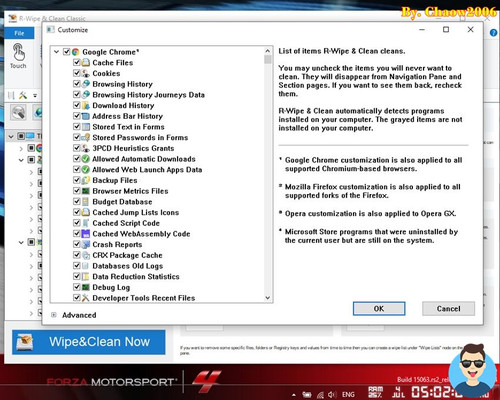Click the Stored Text in Forms icon
This screenshot has height=400, width=500.
(86, 127)
